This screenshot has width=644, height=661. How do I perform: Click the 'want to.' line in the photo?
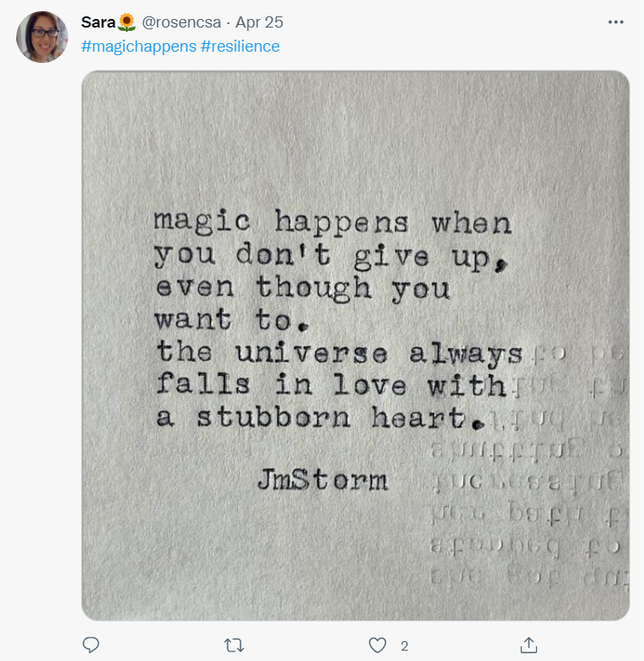pyautogui.click(x=232, y=319)
